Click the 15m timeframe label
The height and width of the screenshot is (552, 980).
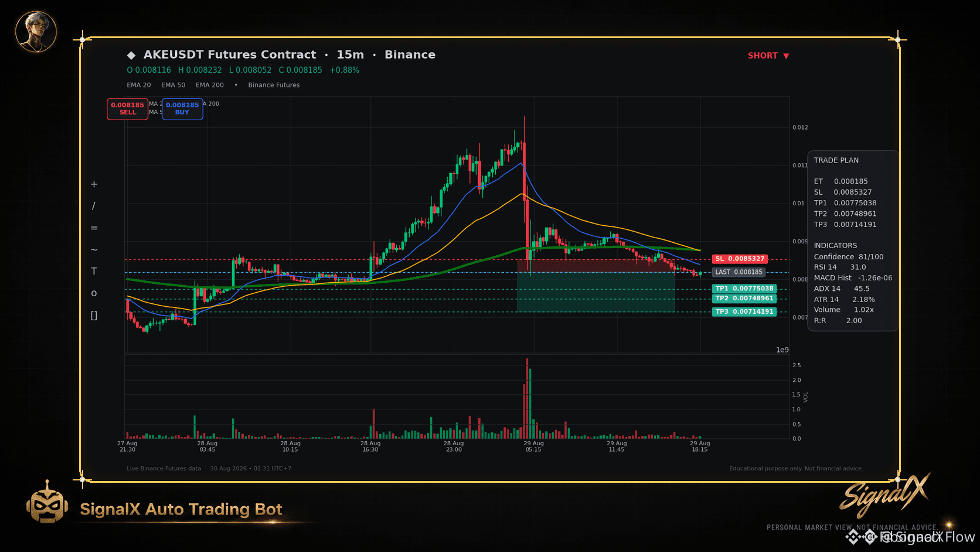(x=350, y=55)
